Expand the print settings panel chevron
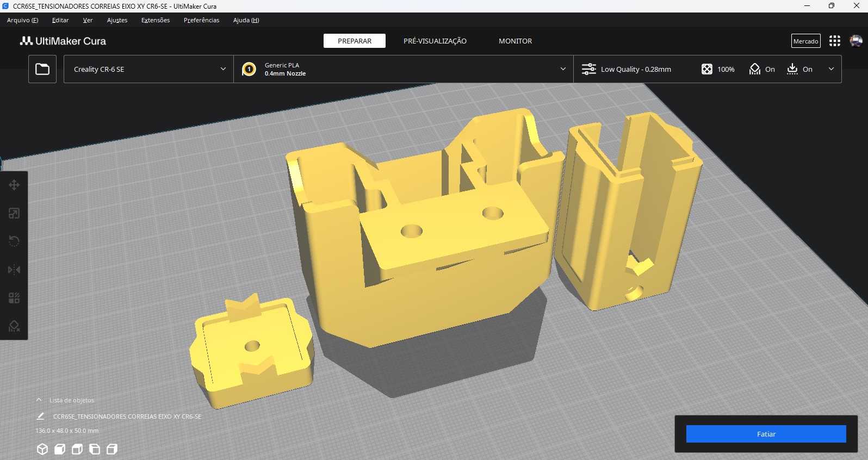868x460 pixels. (x=831, y=69)
